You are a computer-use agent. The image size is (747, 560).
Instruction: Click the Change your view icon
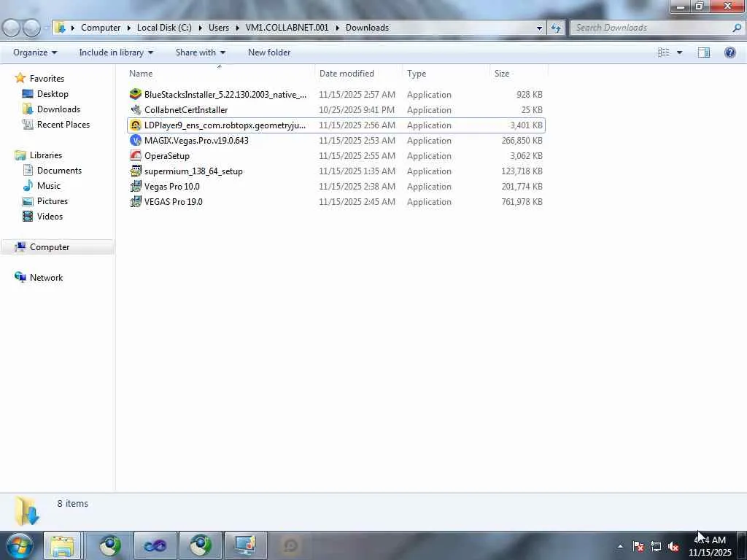pos(664,52)
